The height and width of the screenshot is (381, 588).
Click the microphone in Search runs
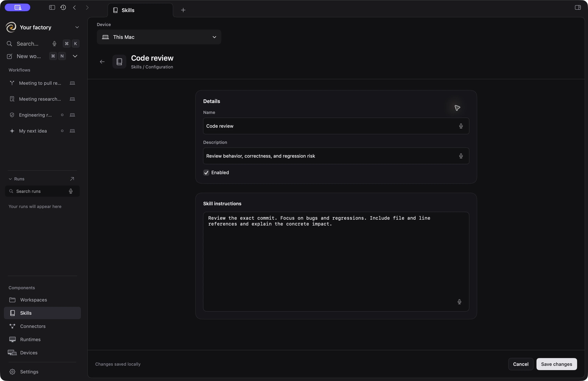tap(71, 191)
